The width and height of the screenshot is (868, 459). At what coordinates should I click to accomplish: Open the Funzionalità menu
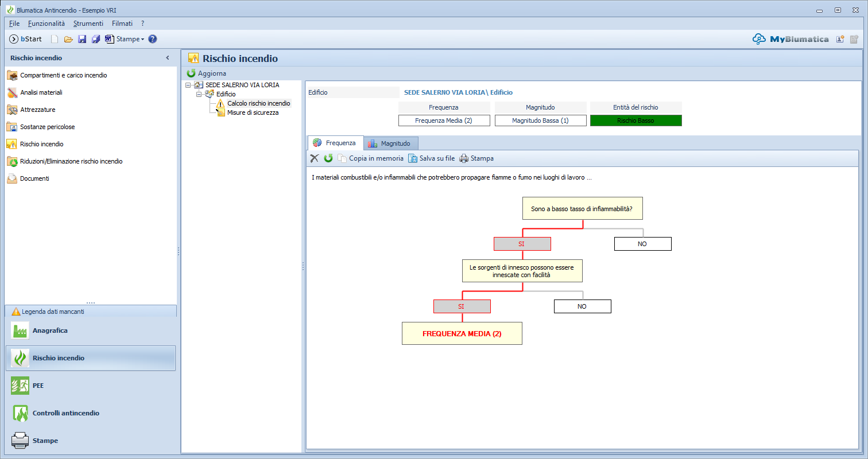click(46, 24)
